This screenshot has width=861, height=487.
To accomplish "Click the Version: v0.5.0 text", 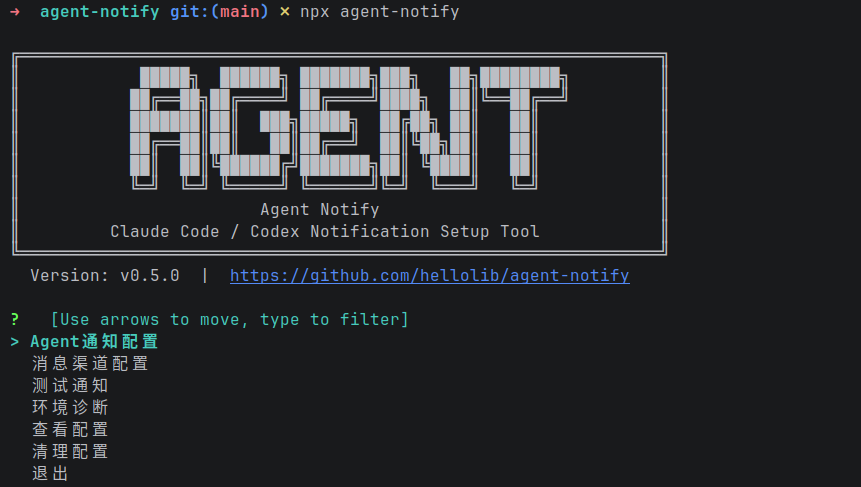I will click(105, 275).
